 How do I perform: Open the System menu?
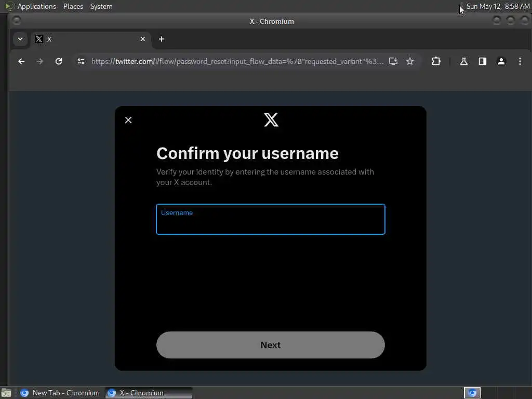101,6
